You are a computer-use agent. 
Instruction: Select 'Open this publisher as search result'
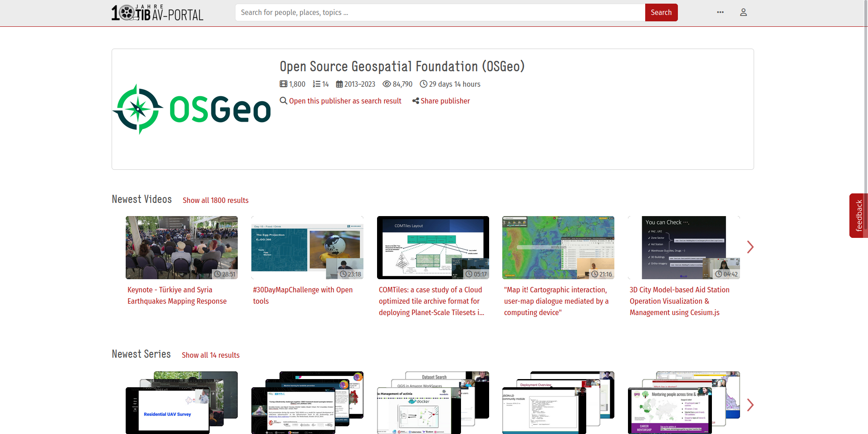tap(345, 101)
